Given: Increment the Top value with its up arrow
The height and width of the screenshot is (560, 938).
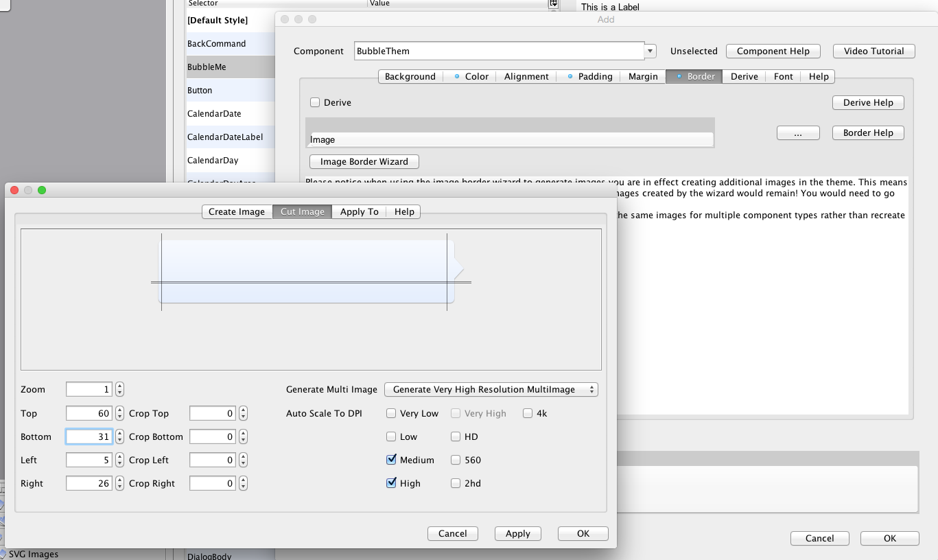Looking at the screenshot, I should [x=119, y=410].
